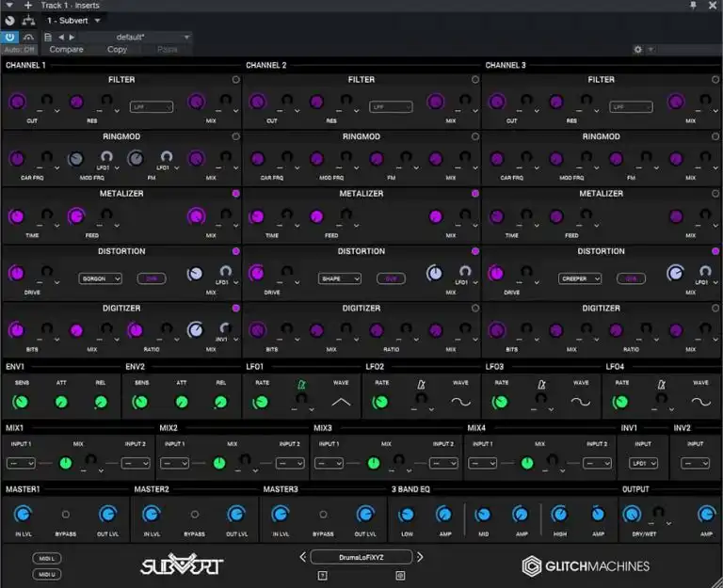The height and width of the screenshot is (588, 723).
Task: Enable Channel 1 Filter module
Action: (x=235, y=80)
